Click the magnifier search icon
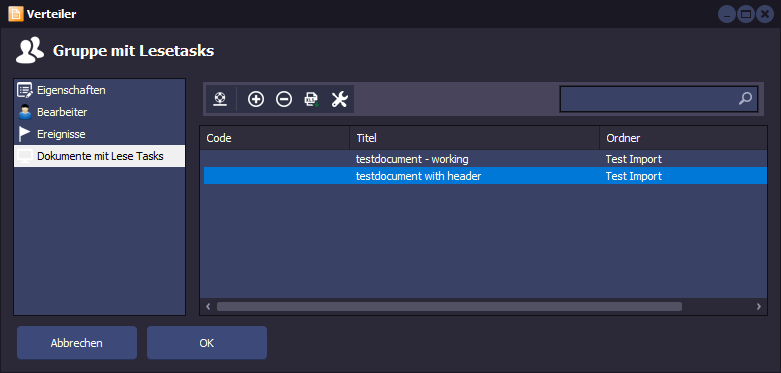The height and width of the screenshot is (373, 781). (745, 99)
